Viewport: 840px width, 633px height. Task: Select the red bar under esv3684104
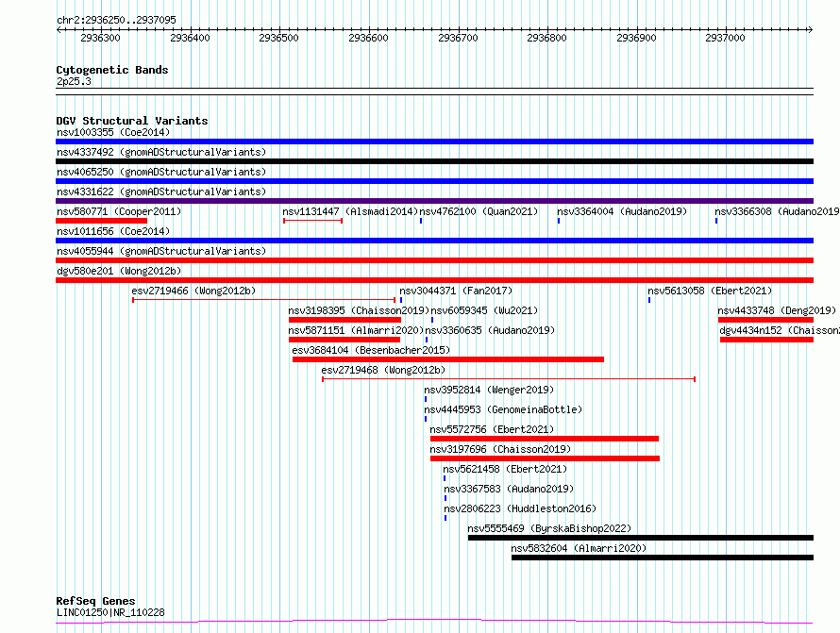click(x=448, y=359)
